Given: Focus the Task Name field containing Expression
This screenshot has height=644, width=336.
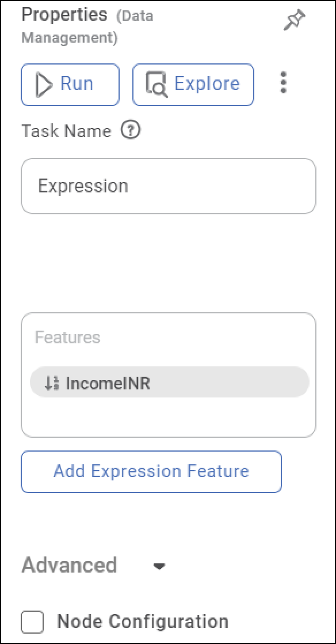Looking at the screenshot, I should coord(169,186).
